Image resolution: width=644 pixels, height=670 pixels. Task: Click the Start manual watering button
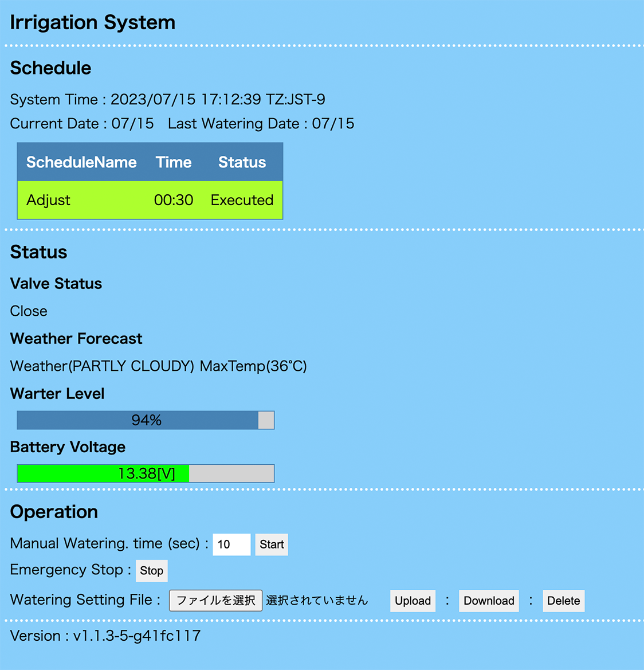272,544
